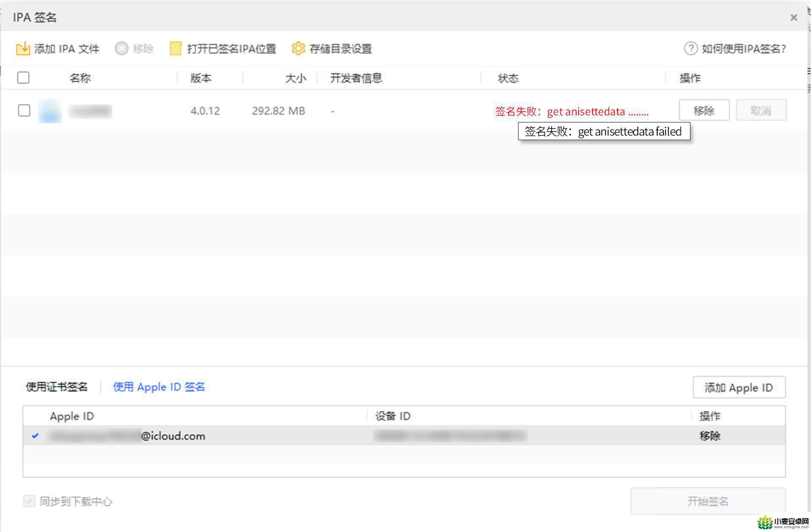The height and width of the screenshot is (532, 811).
Task: Open the 如何使用IPA签名? help link
Action: coord(744,49)
